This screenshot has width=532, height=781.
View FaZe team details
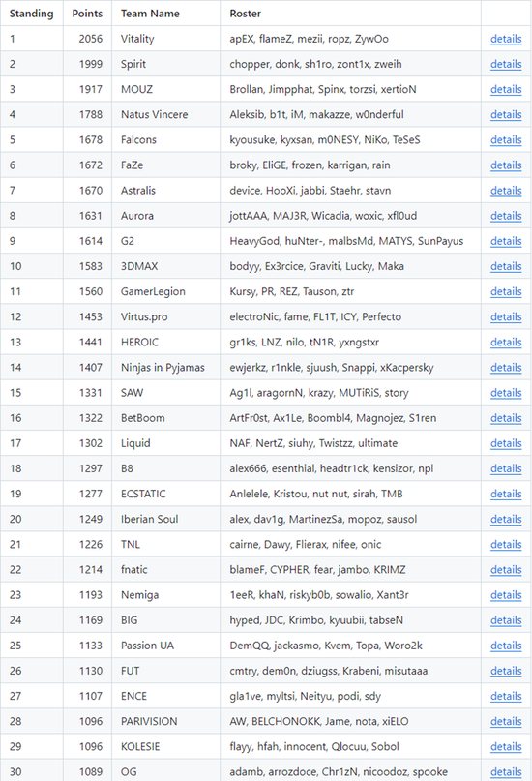[x=506, y=165]
